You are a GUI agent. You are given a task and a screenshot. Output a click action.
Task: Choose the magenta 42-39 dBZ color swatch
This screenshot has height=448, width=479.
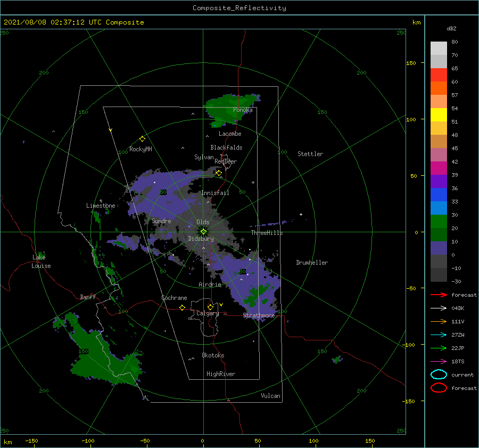439,168
